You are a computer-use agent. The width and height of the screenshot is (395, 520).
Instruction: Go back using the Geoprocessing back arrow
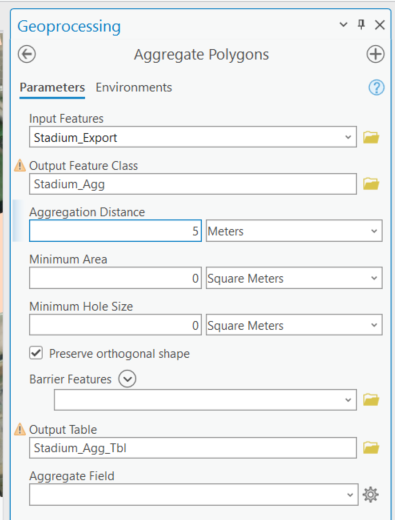click(27, 54)
